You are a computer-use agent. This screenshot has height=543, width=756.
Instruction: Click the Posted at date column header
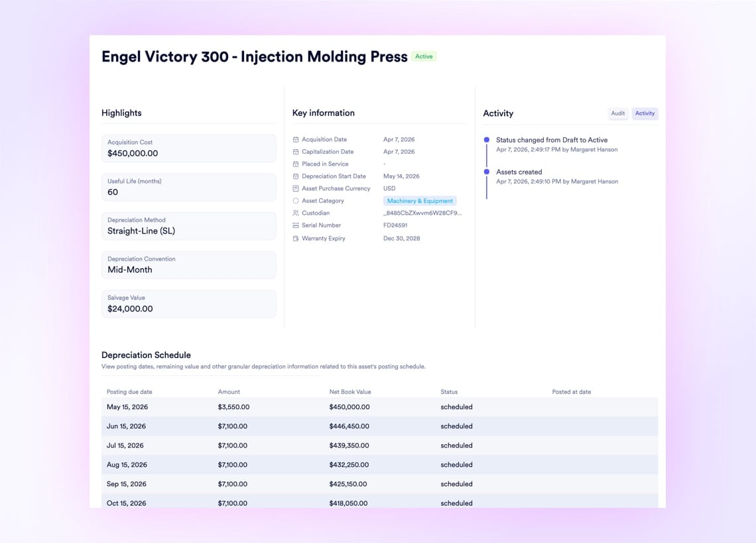coord(572,392)
